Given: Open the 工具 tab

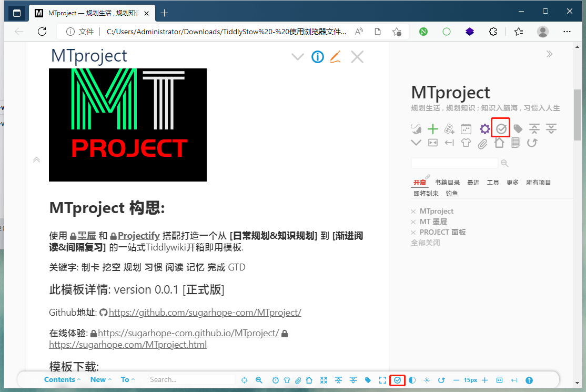Looking at the screenshot, I should coord(493,183).
